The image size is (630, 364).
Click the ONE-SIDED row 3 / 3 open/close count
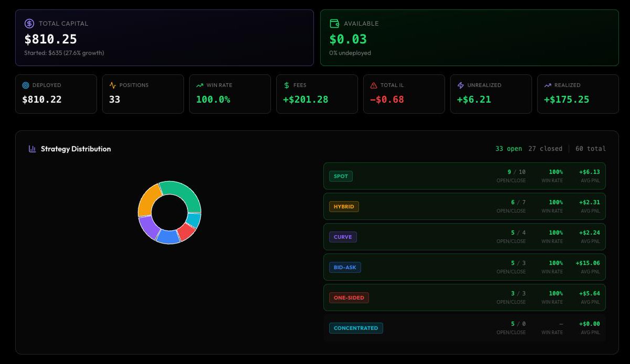518,294
